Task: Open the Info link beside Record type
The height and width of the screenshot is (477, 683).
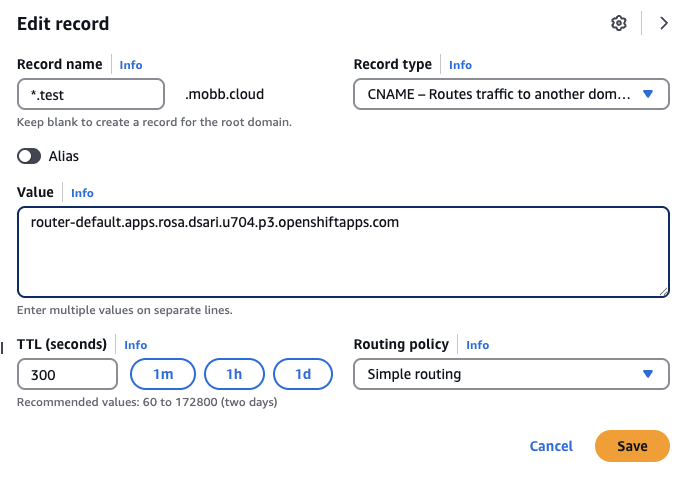Action: 460,65
